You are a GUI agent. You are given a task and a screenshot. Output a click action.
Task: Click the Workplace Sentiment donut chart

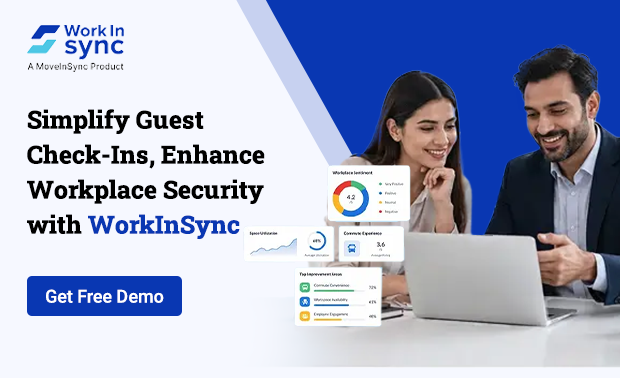coord(351,198)
